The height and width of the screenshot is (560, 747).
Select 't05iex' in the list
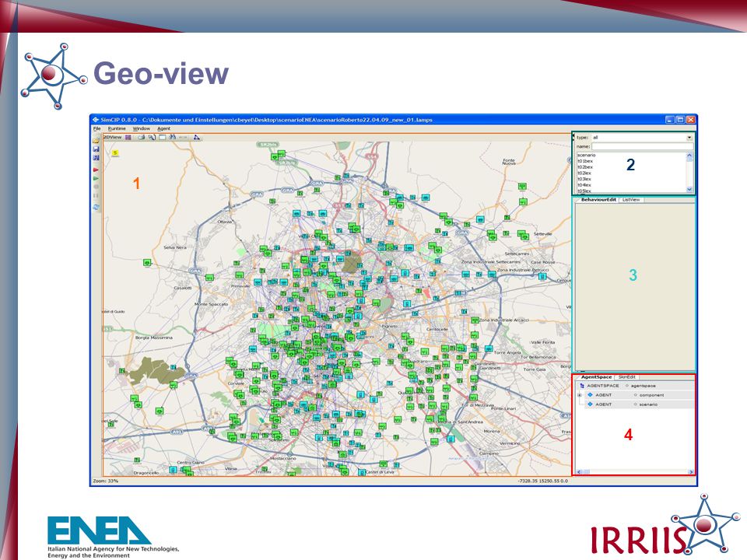[584, 191]
